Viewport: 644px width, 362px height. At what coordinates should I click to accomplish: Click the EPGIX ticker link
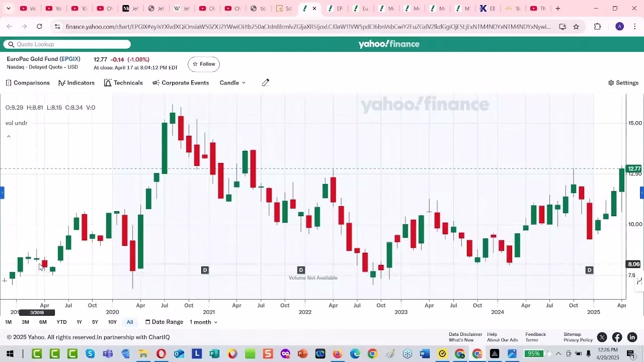70,59
